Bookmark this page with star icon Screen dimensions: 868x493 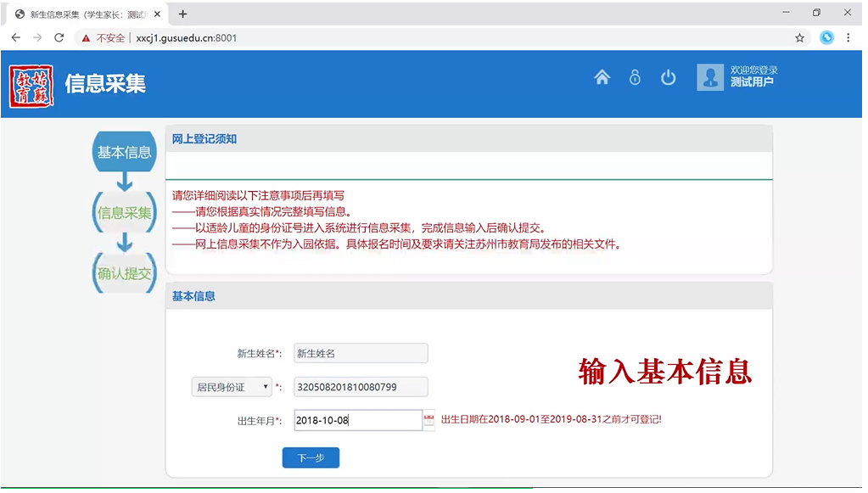point(799,38)
